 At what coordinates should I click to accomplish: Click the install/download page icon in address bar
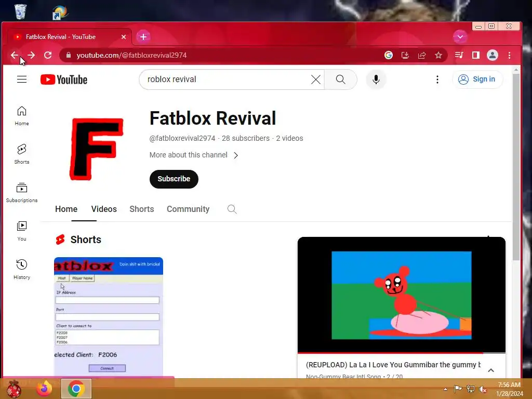[x=405, y=55]
